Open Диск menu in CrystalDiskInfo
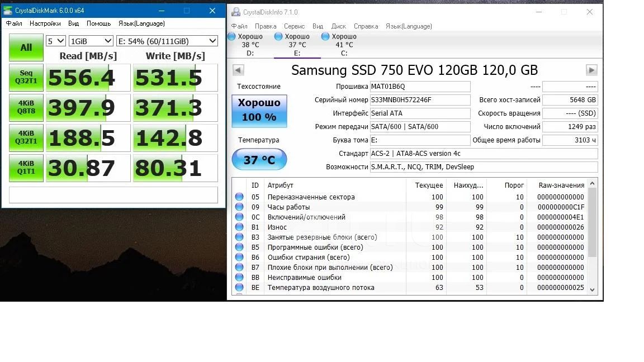Viewport: 644px width, 362px height. pos(339,26)
